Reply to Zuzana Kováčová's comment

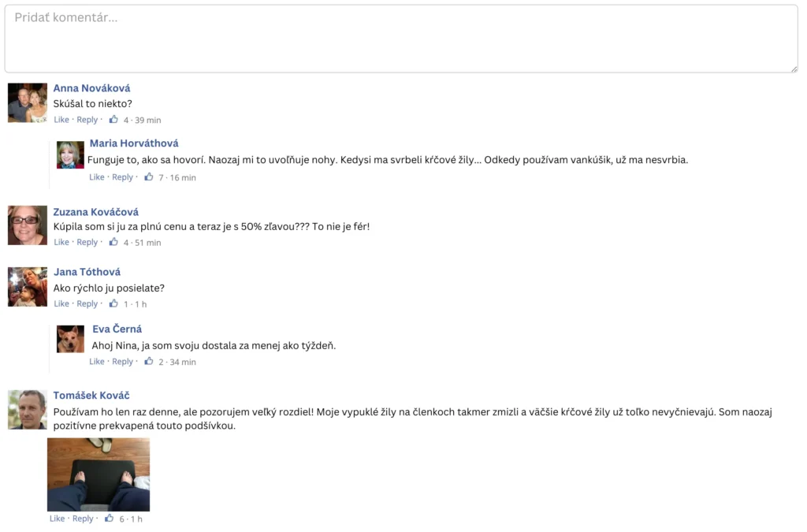tap(87, 242)
